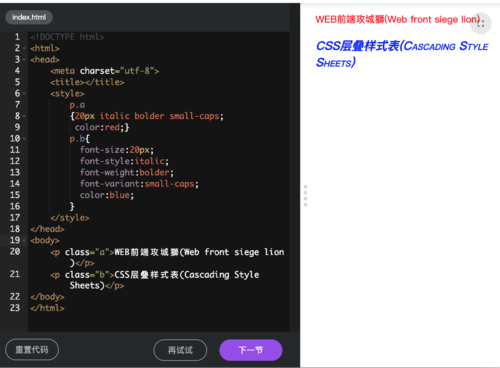This screenshot has height=368, width=500.
Task: Click the meta charset="utf-8" code line
Action: click(105, 71)
